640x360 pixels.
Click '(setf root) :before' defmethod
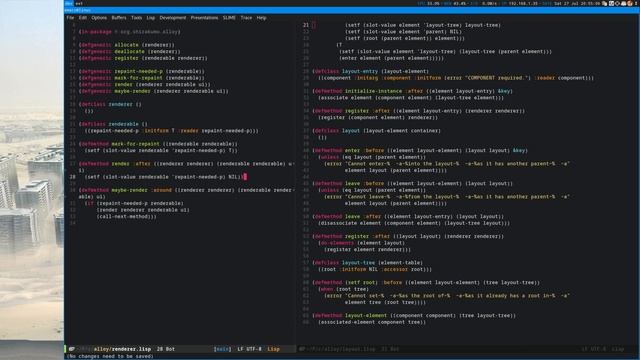(373, 282)
